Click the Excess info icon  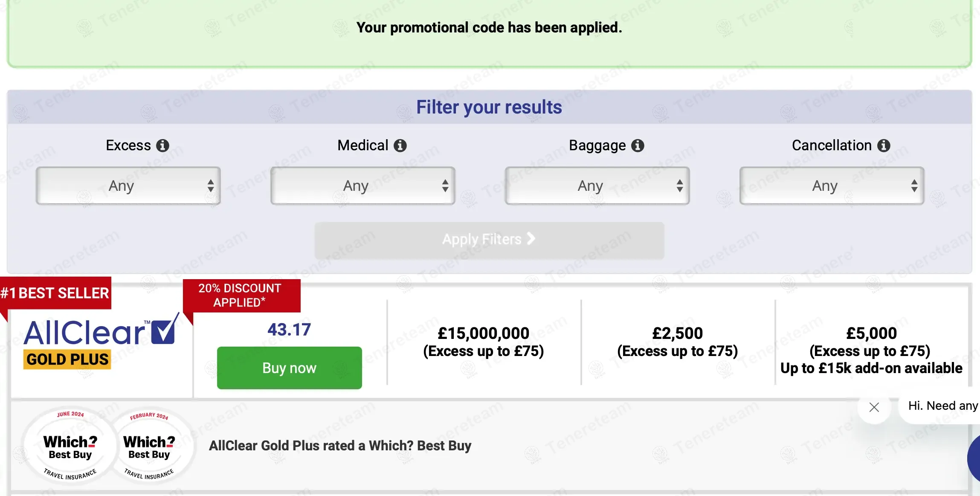click(x=162, y=146)
